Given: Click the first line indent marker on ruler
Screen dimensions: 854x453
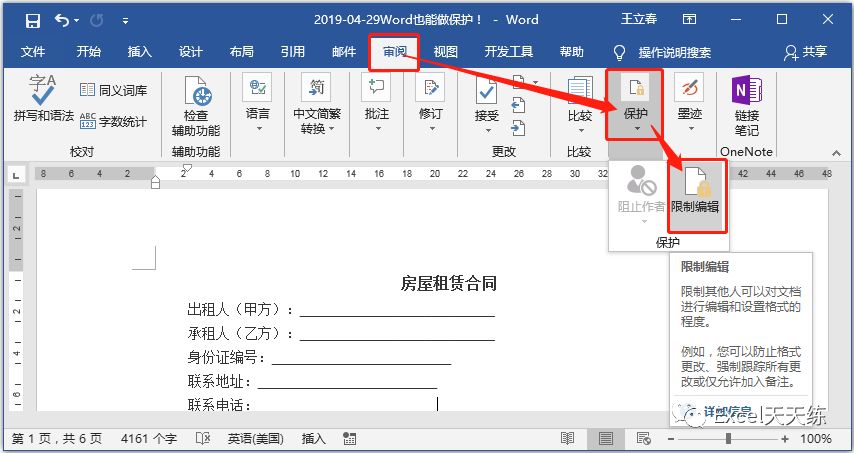Looking at the screenshot, I should coord(187,167).
